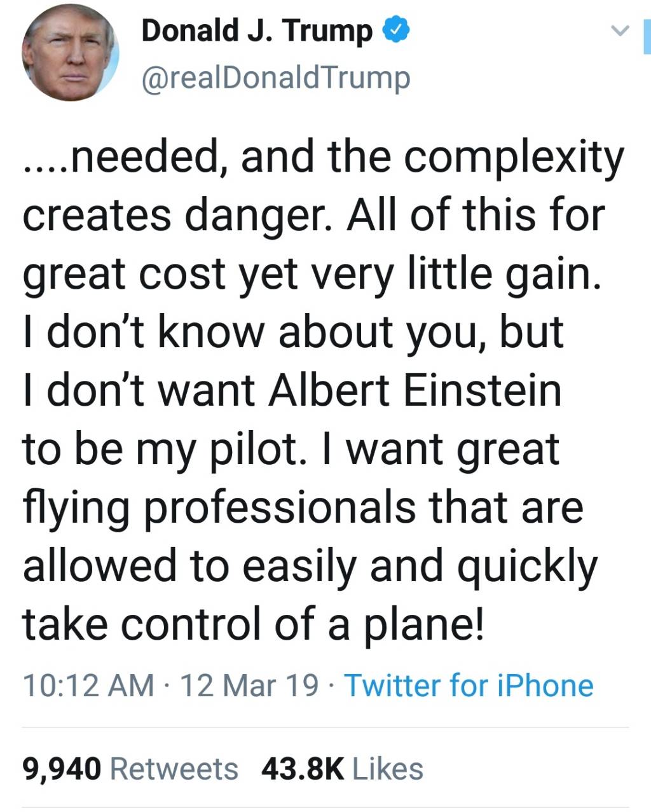Click the tweet's first line starting '....needed'
Screen dimensions: 651x812
[x=323, y=157]
